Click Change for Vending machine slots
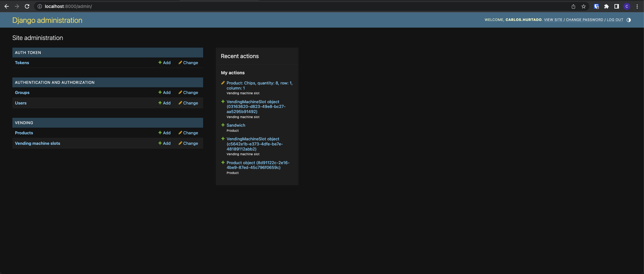Screen dimensions: 644x274 click(x=188, y=144)
